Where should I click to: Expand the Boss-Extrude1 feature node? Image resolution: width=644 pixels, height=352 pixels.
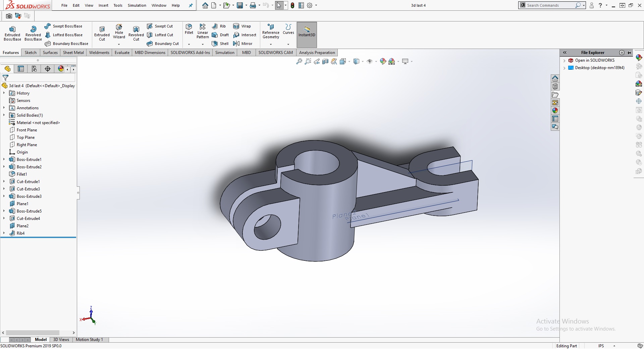4,160
